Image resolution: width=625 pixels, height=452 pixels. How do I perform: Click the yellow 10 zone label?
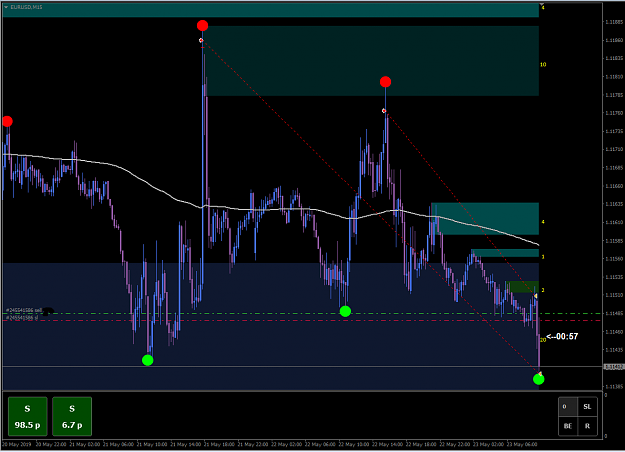click(543, 65)
